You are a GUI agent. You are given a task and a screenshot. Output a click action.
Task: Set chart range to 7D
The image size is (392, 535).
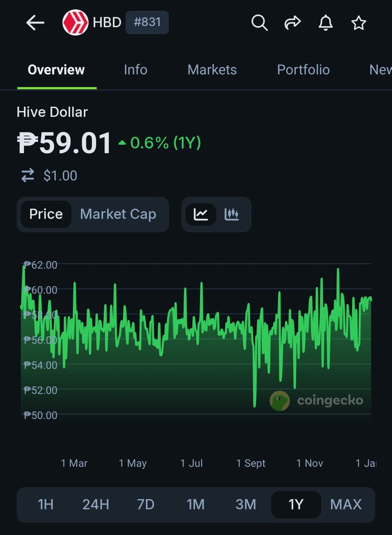click(145, 504)
